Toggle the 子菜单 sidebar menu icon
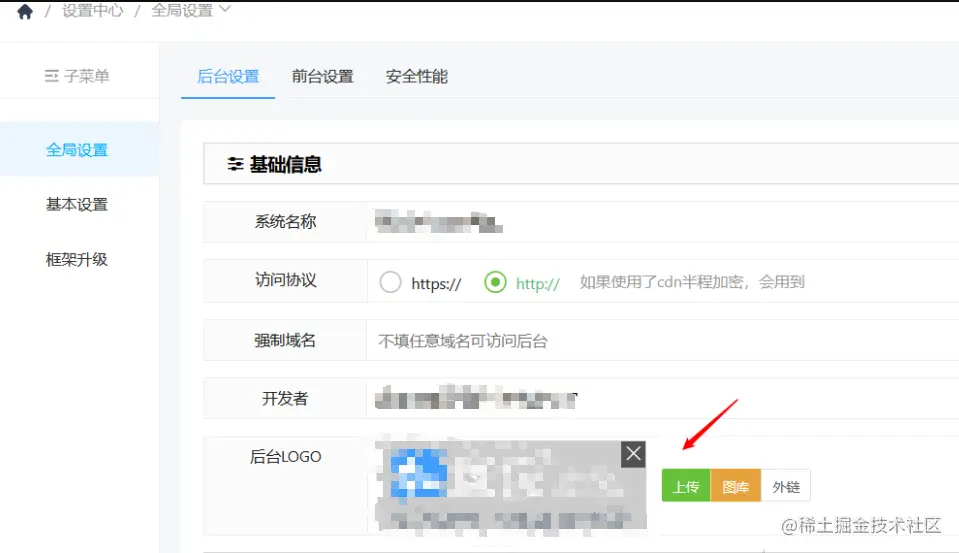 (x=51, y=76)
